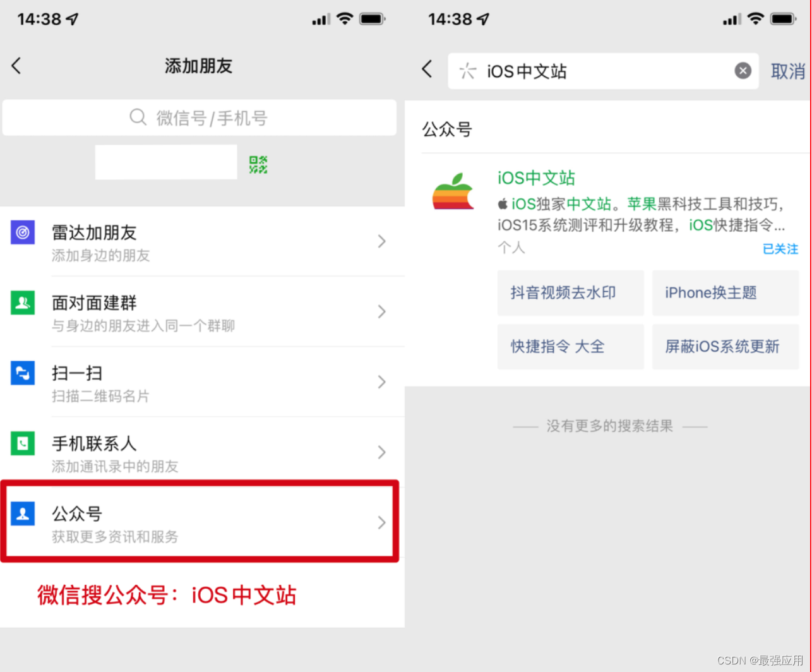The width and height of the screenshot is (812, 672).
Task: Tap the 扫一扫 scan icon
Action: (x=23, y=373)
